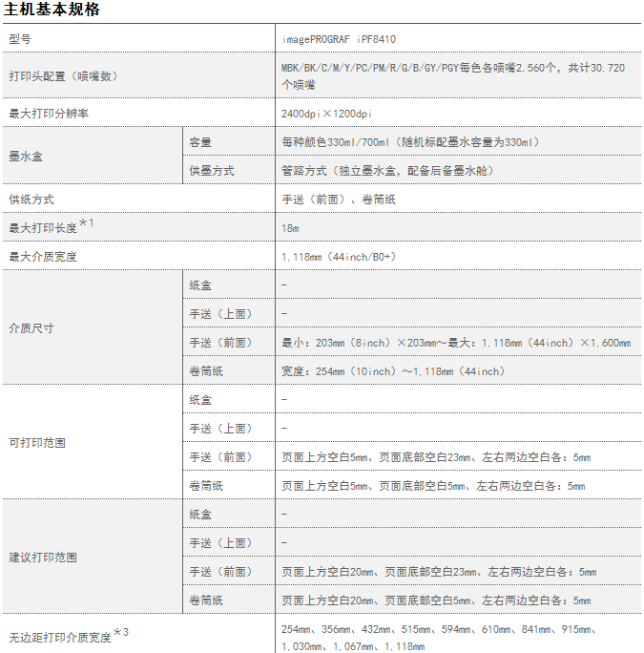
Task: Click the value 管路方式（独立墨水盒，配备后备墨水舱）
Action: pos(387,171)
